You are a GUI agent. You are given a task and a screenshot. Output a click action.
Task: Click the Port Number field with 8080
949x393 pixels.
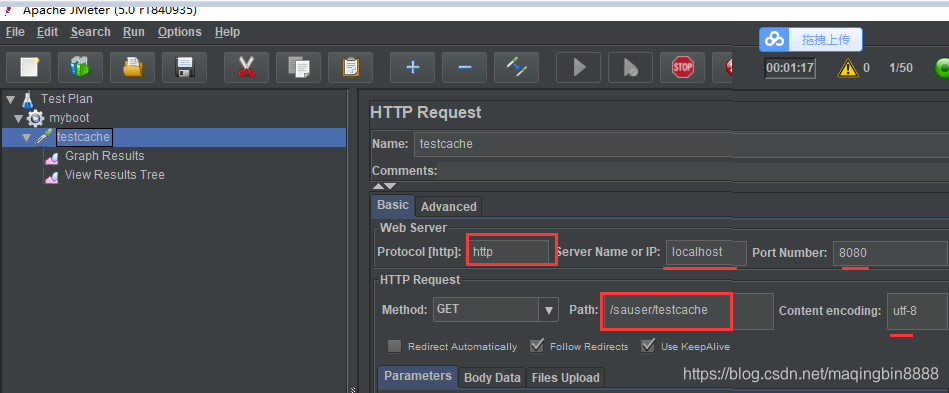pos(890,253)
